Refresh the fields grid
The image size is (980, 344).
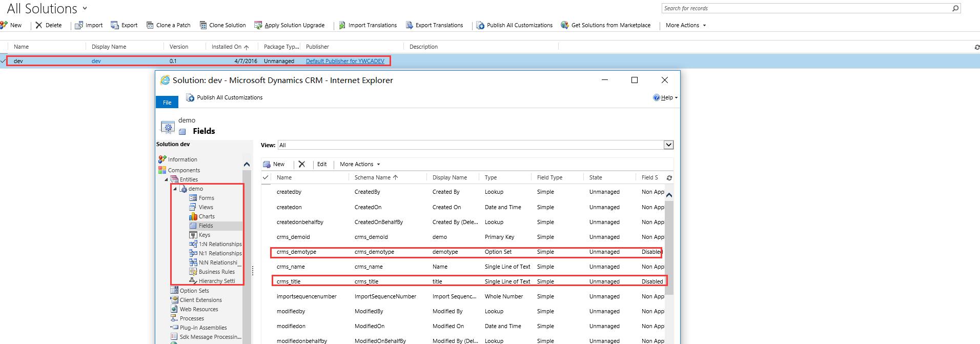pyautogui.click(x=669, y=178)
